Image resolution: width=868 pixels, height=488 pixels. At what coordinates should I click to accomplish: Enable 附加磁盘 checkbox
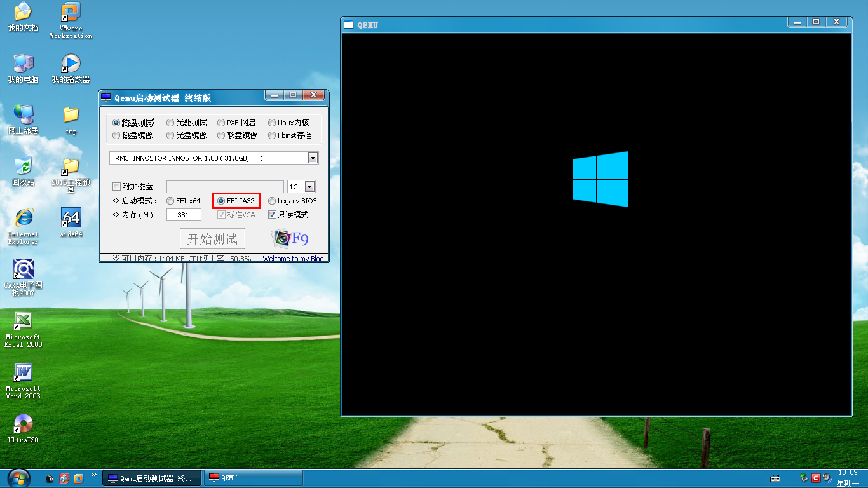116,187
